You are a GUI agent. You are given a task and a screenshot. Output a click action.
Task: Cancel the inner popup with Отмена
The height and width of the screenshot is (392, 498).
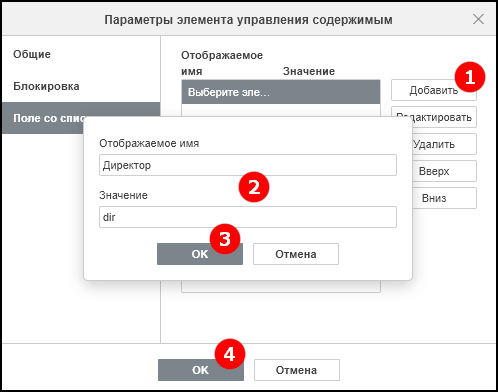[296, 254]
